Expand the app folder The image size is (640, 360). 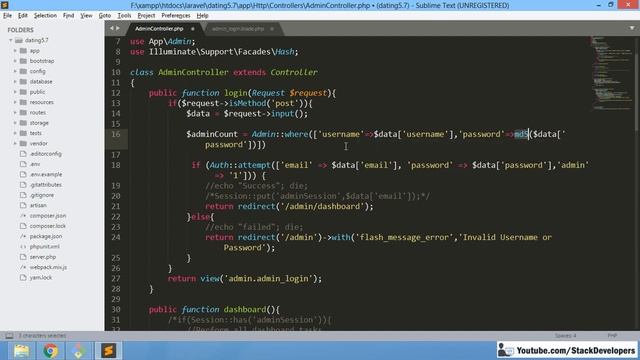pos(15,51)
